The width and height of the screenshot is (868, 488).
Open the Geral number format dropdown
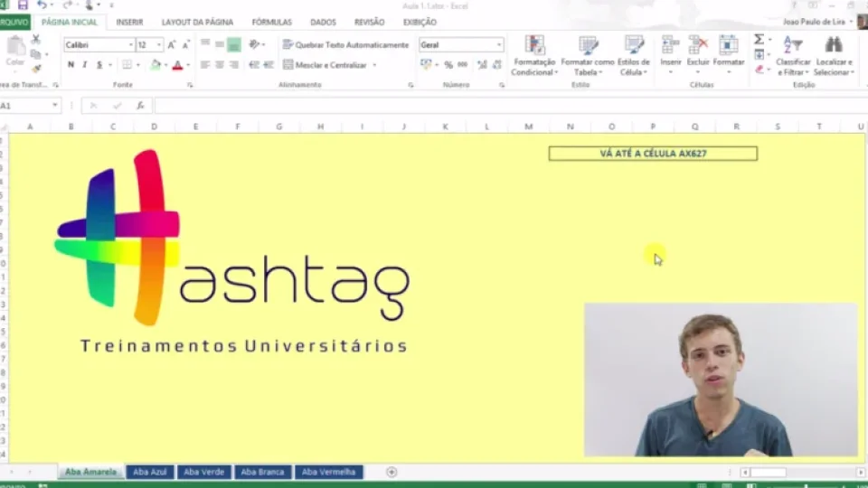(x=499, y=45)
